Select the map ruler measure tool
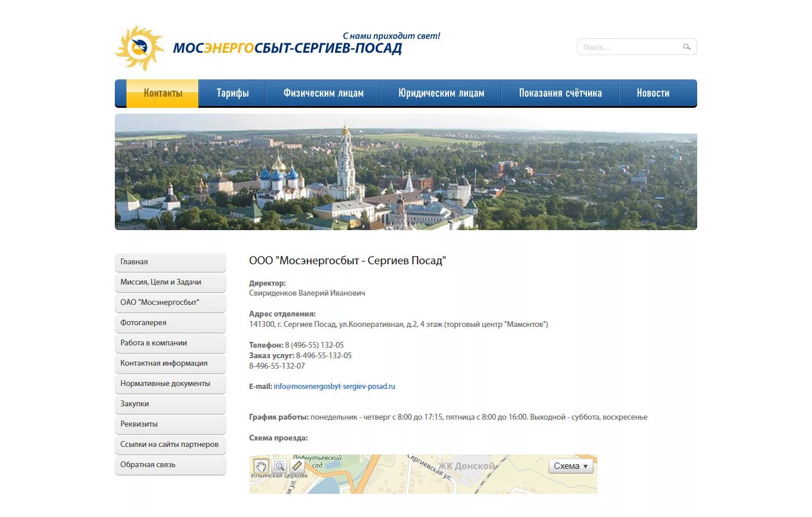The width and height of the screenshot is (812, 517). [297, 466]
